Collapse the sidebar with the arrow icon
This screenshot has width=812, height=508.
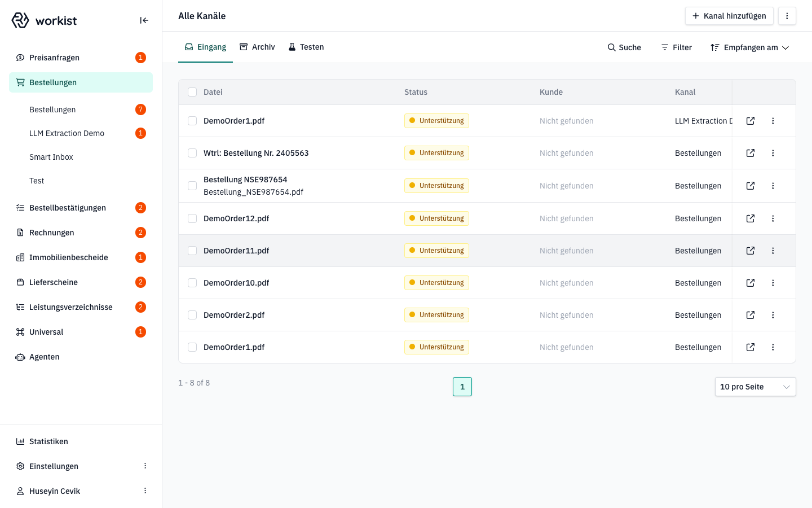tap(144, 20)
